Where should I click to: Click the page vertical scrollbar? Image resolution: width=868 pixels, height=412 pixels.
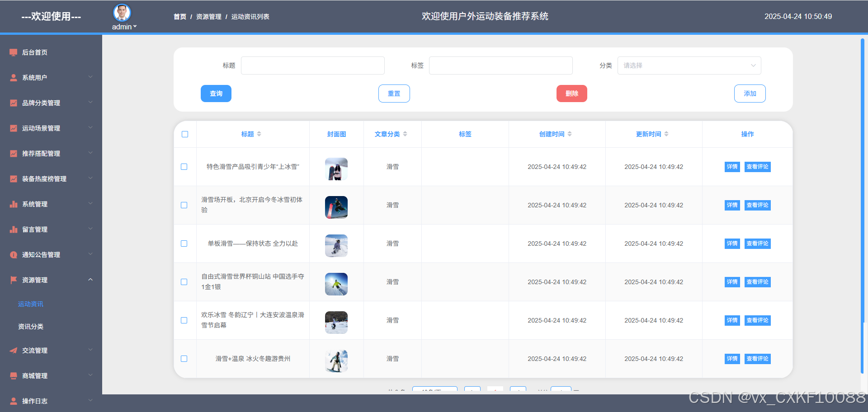click(x=863, y=206)
